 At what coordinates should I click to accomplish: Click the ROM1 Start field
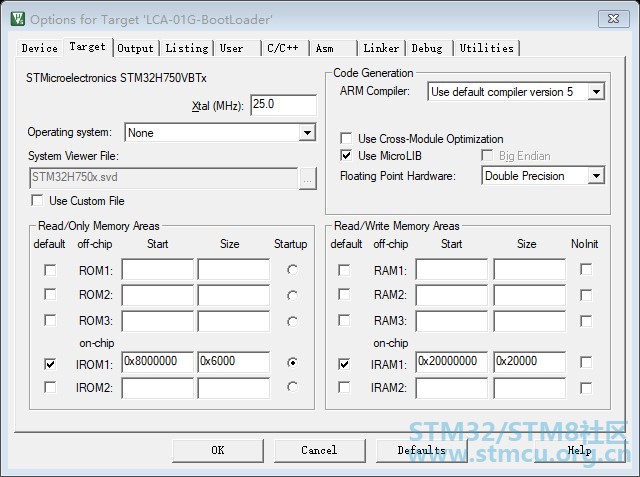pos(158,269)
